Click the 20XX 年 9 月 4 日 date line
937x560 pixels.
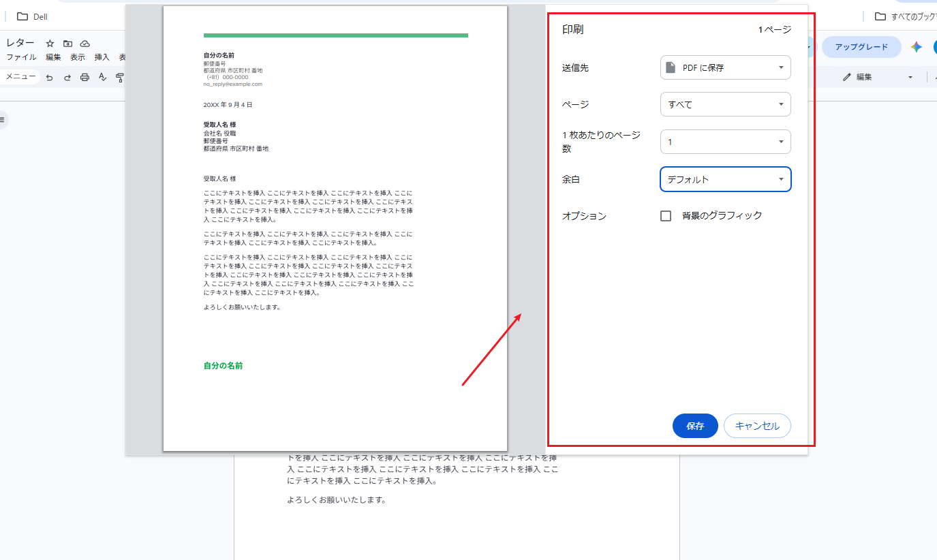228,105
